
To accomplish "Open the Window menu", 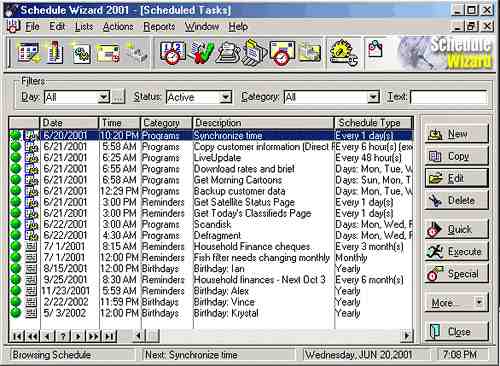I will click(x=202, y=26).
